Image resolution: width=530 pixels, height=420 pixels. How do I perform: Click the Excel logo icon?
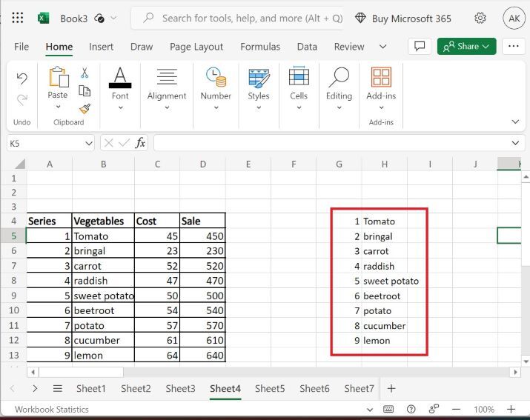point(43,18)
